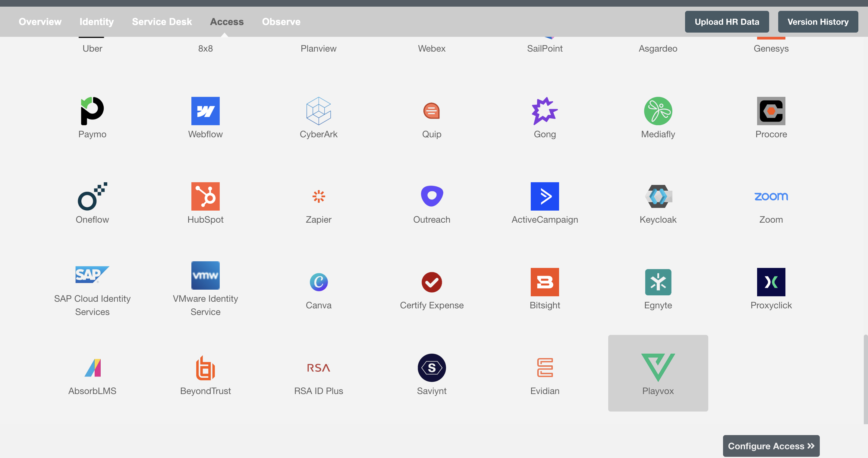Image resolution: width=868 pixels, height=458 pixels.
Task: Expand the Observe navigation menu
Action: coord(281,21)
